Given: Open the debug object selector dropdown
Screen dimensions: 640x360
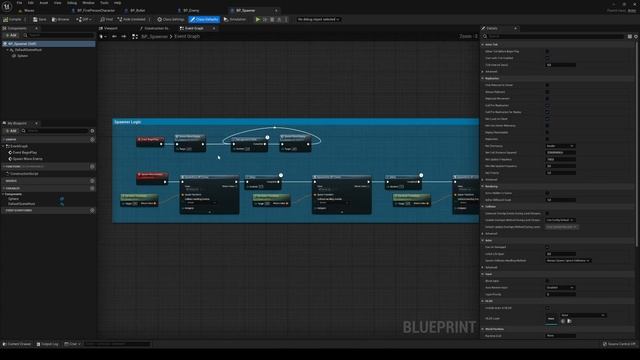Looking at the screenshot, I should 318,19.
